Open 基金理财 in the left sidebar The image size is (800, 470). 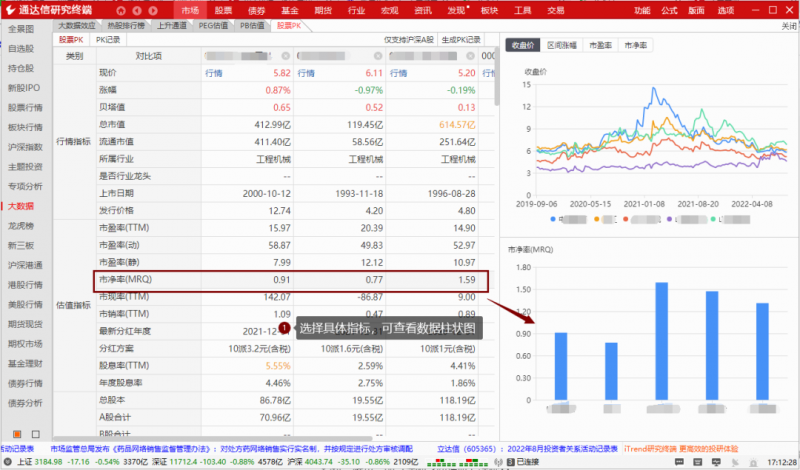tap(25, 364)
